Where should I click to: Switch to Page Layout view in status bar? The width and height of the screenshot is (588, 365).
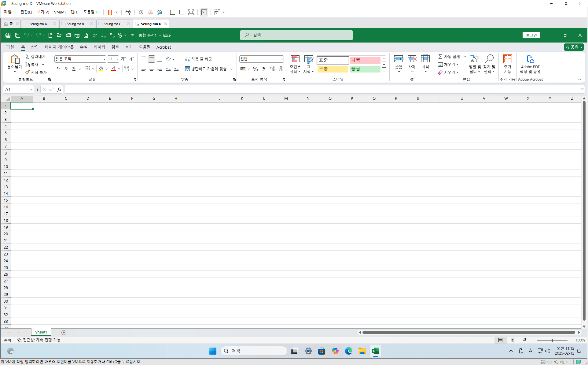click(513, 340)
